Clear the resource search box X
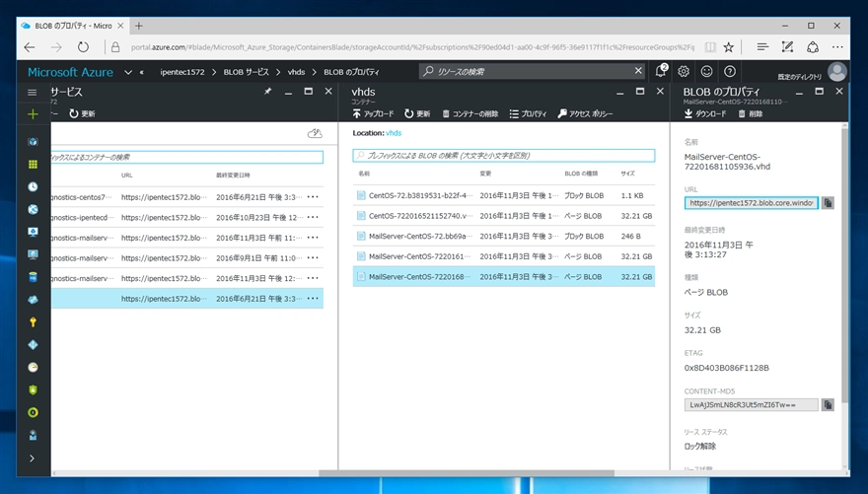The width and height of the screenshot is (868, 494). [x=638, y=71]
